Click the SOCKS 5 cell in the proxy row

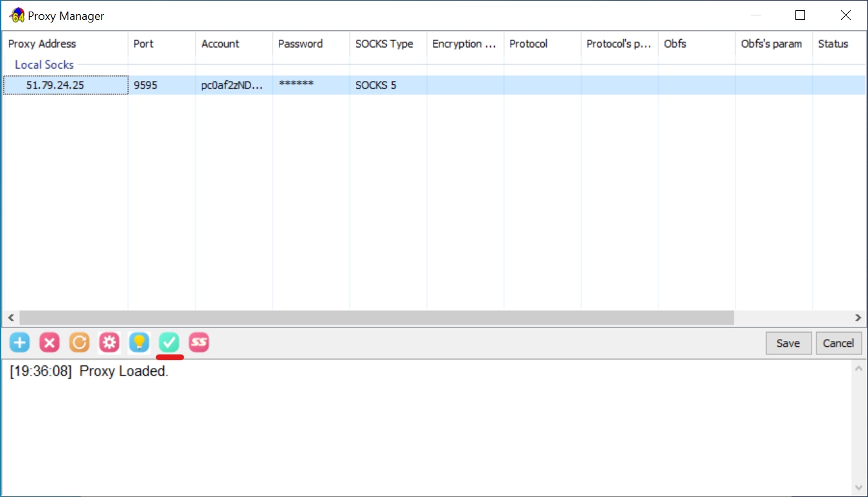375,85
